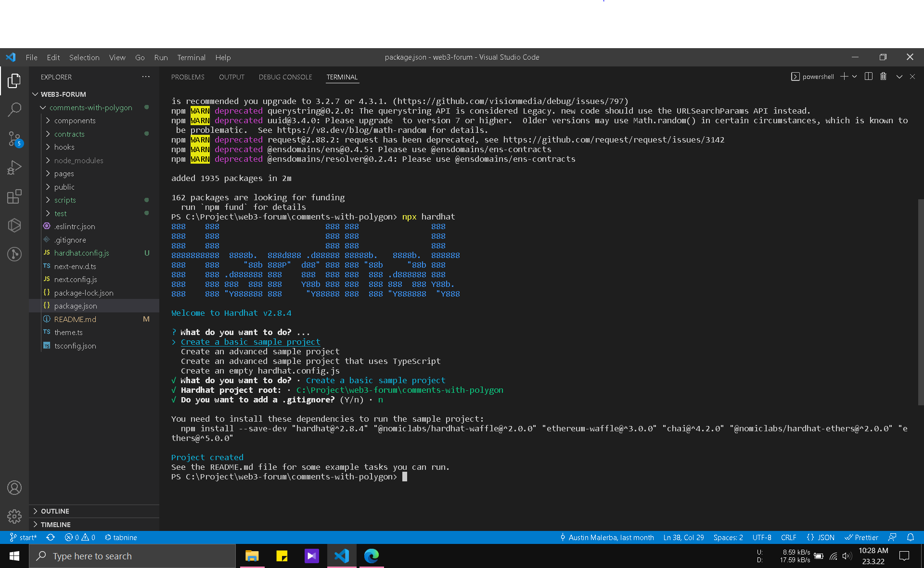Open the Search view in the activity bar
Screen dimensions: 924x568
pos(14,110)
